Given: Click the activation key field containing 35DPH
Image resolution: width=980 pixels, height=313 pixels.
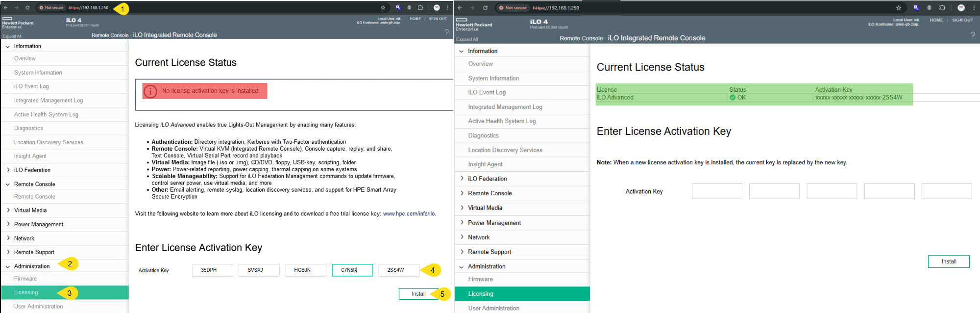Looking at the screenshot, I should pos(213,270).
